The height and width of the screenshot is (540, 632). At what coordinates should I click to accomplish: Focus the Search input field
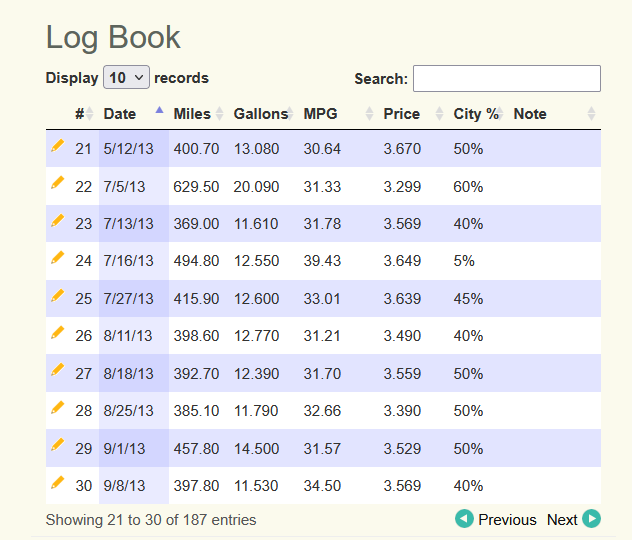click(x=507, y=79)
